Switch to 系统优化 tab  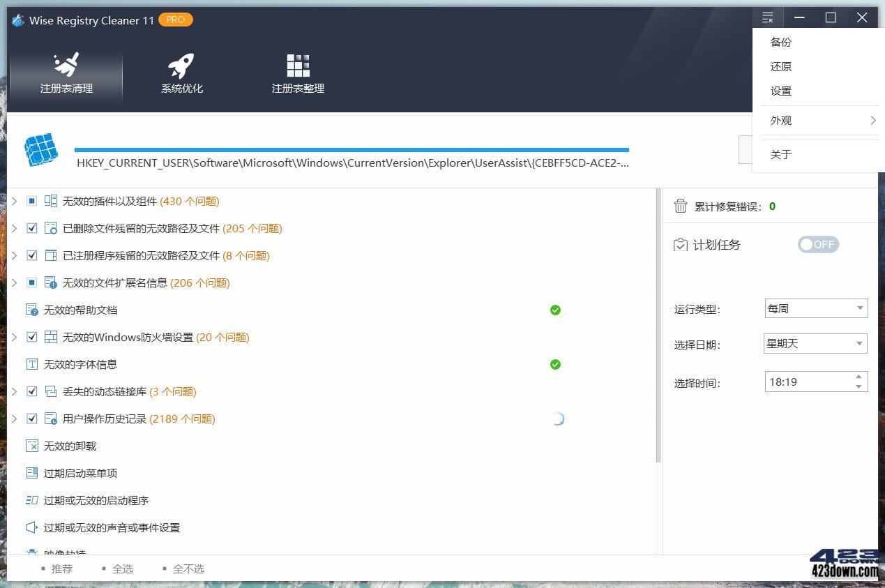pos(181,74)
